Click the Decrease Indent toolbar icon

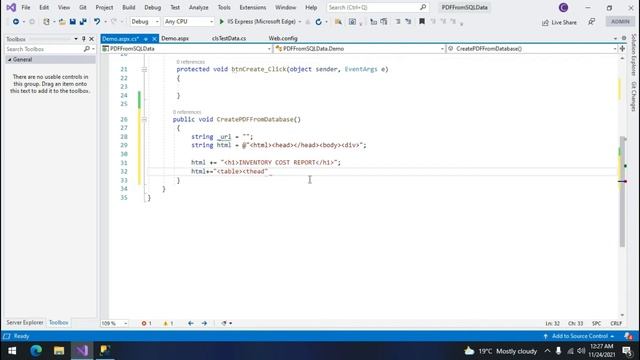tap(398, 22)
